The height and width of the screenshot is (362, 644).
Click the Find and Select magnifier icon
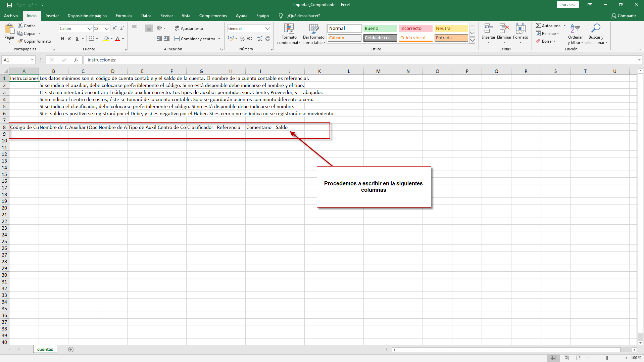[596, 29]
